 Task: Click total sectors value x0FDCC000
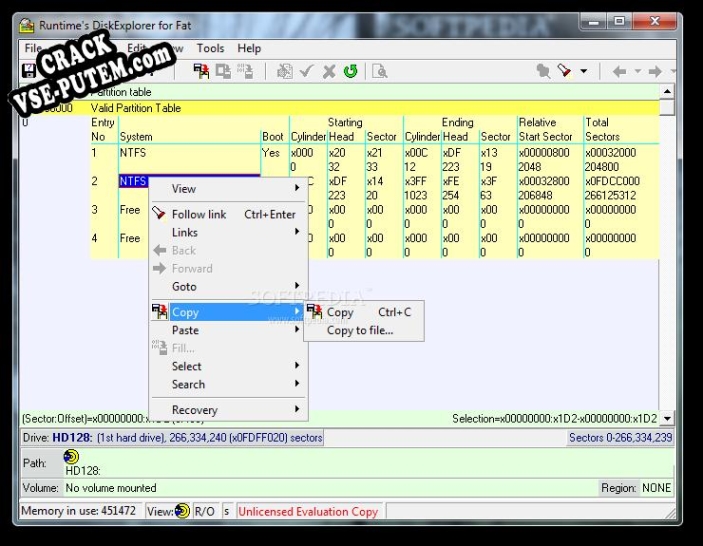pos(612,181)
